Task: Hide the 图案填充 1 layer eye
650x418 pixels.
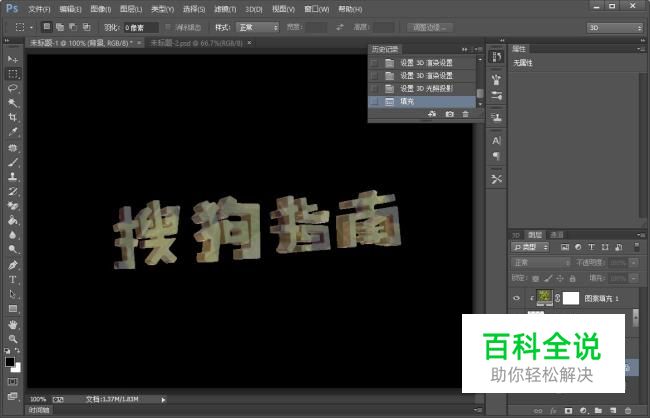Action: tap(516, 298)
